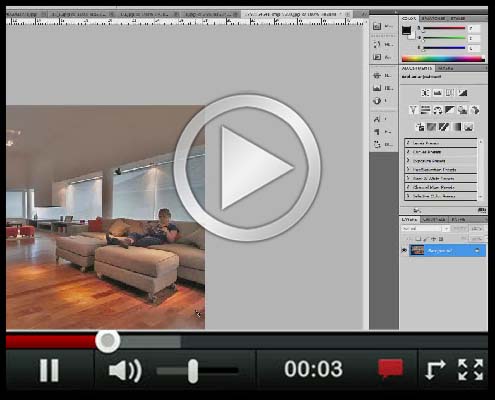Switch to the Channels tab
The height and width of the screenshot is (400, 495).
pos(434,220)
